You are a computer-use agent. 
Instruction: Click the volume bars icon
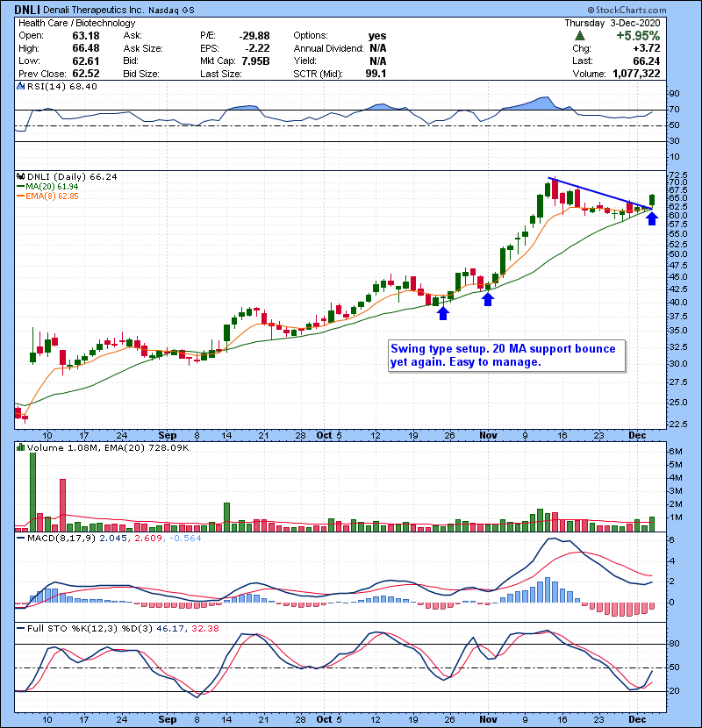pos(20,447)
